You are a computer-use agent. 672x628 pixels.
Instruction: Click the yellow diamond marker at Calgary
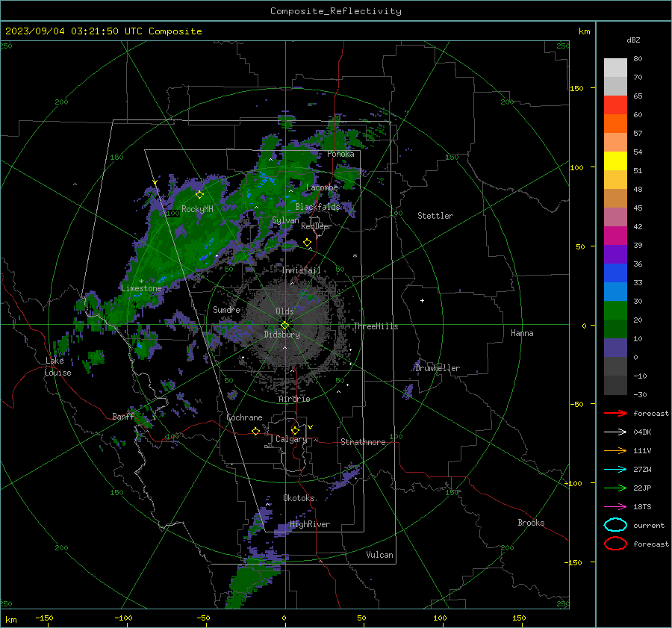[295, 430]
